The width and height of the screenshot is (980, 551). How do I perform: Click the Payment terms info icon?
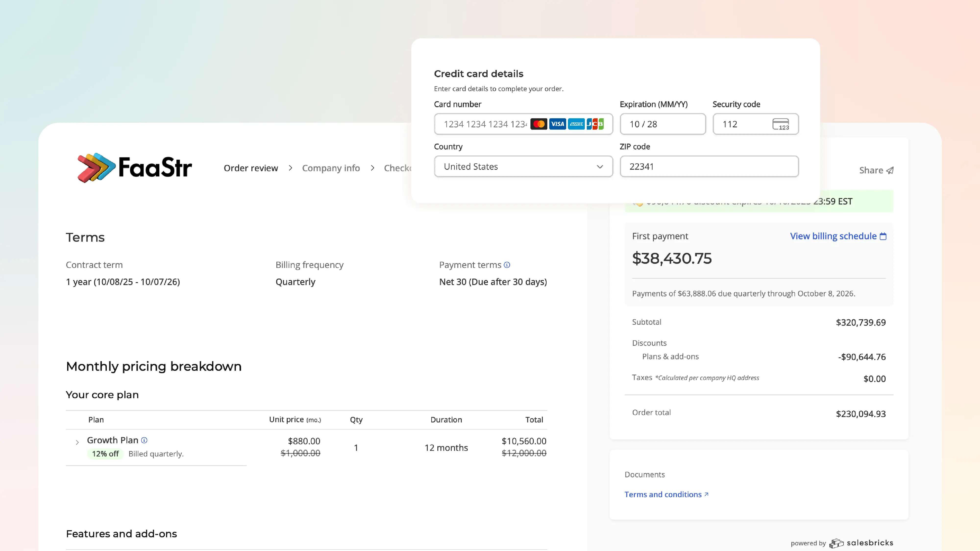[x=507, y=265]
